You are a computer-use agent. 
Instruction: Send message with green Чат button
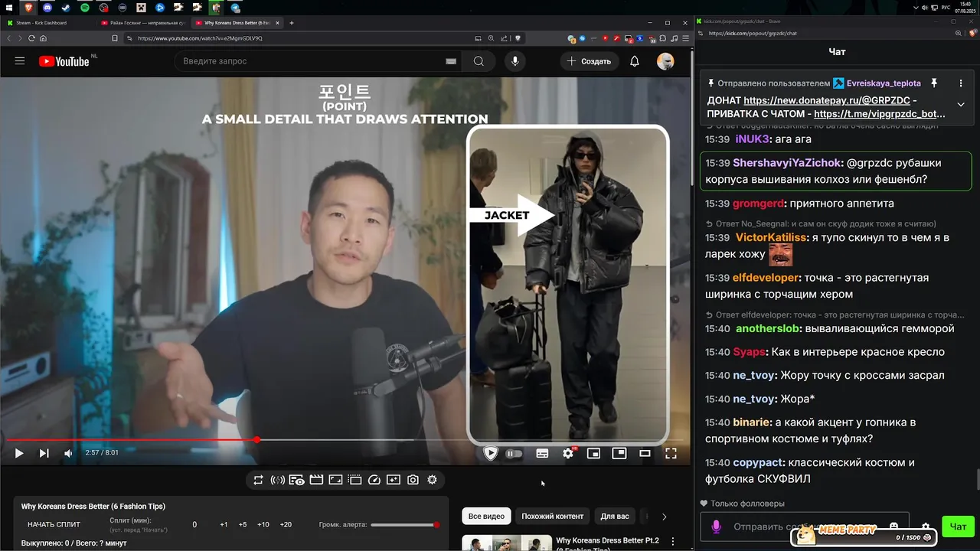[x=958, y=527]
